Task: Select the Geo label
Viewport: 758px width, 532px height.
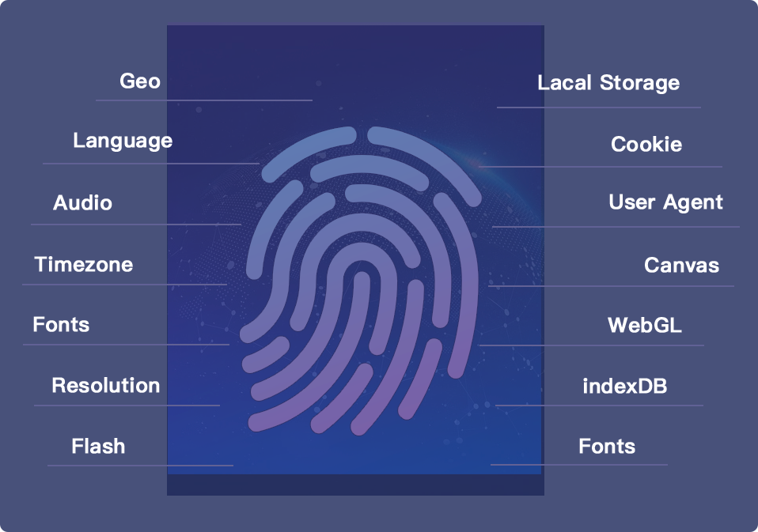Action: [140, 81]
